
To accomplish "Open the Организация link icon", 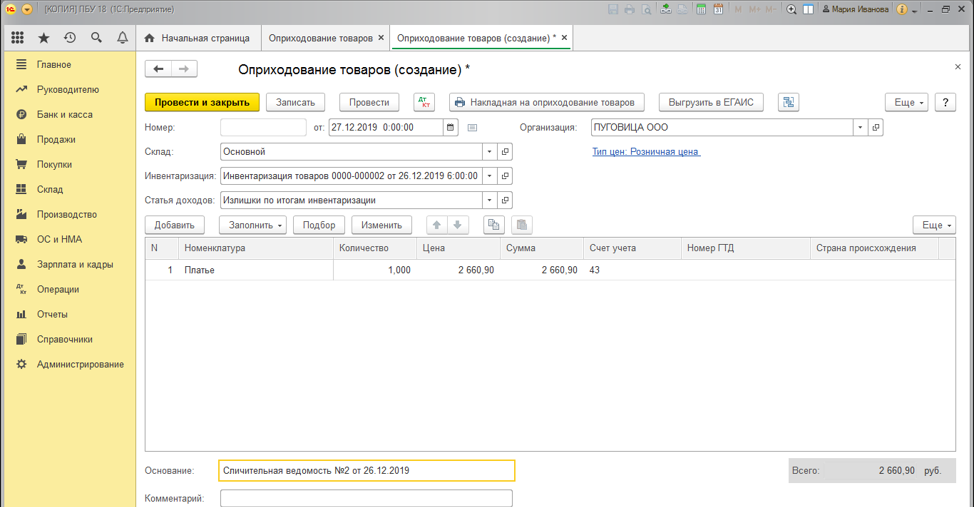I will (876, 128).
